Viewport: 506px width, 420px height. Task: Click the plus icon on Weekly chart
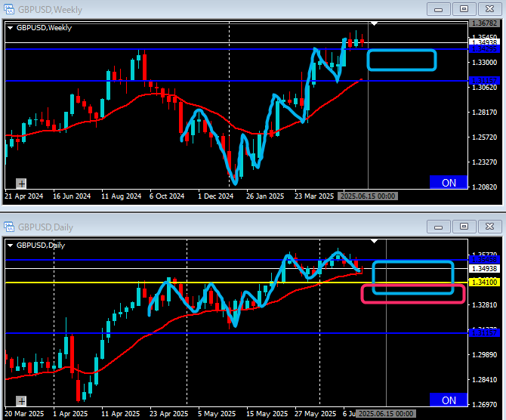point(21,184)
